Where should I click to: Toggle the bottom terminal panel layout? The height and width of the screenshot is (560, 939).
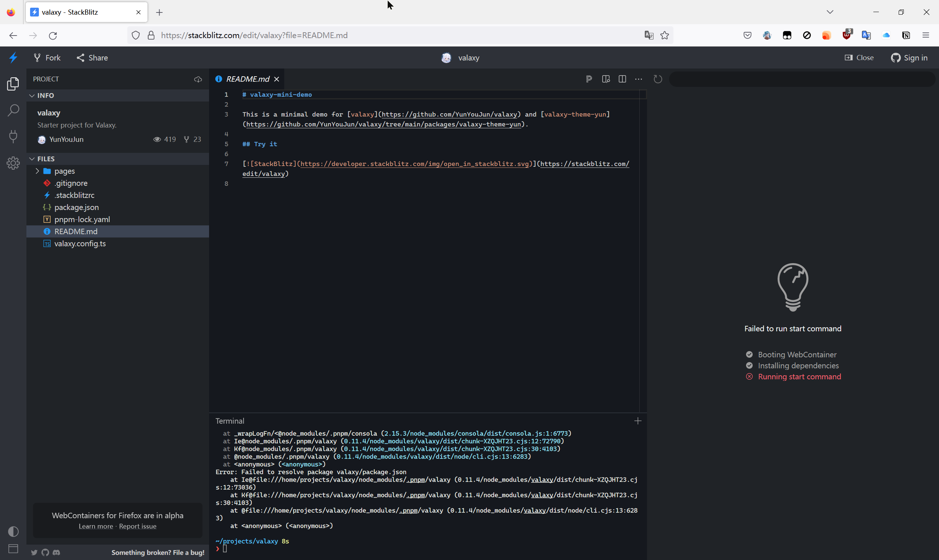pos(13,549)
